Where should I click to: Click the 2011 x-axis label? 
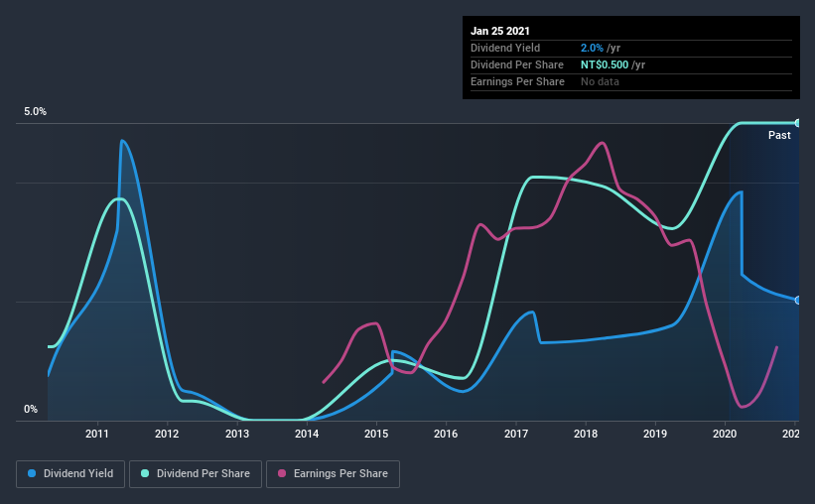(96, 434)
